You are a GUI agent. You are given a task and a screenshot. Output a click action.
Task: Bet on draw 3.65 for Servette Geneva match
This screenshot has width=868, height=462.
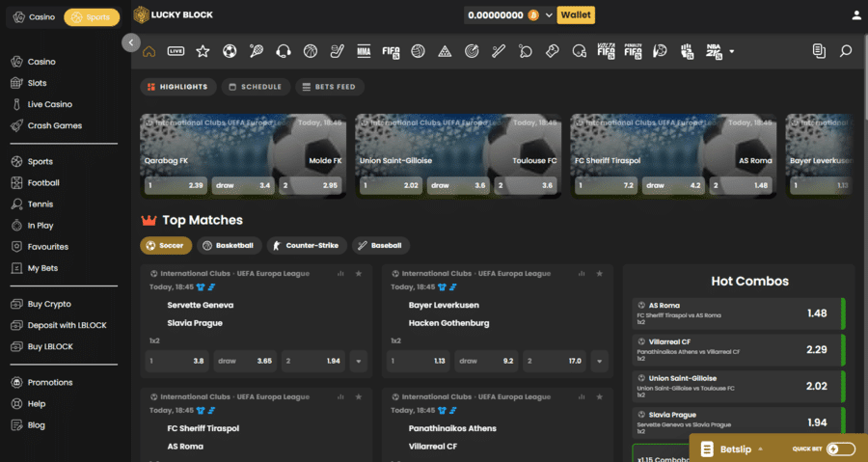[x=245, y=362]
